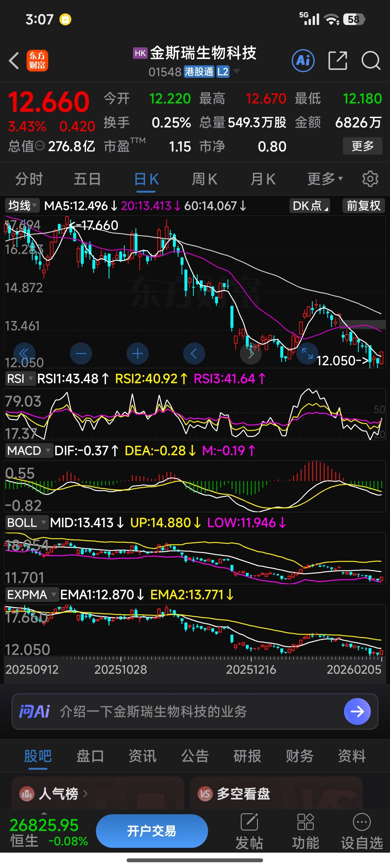This screenshot has width=390, height=868.
Task: Tap the 问Ai question input field
Action: point(195,711)
